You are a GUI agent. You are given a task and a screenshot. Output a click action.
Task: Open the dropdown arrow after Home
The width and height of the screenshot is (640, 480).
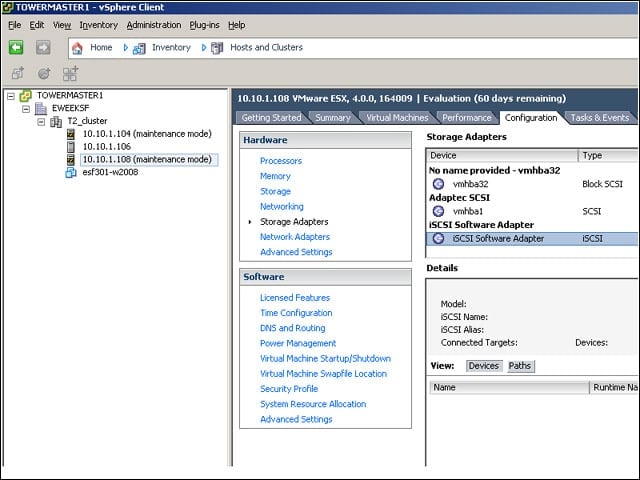pyautogui.click(x=126, y=48)
